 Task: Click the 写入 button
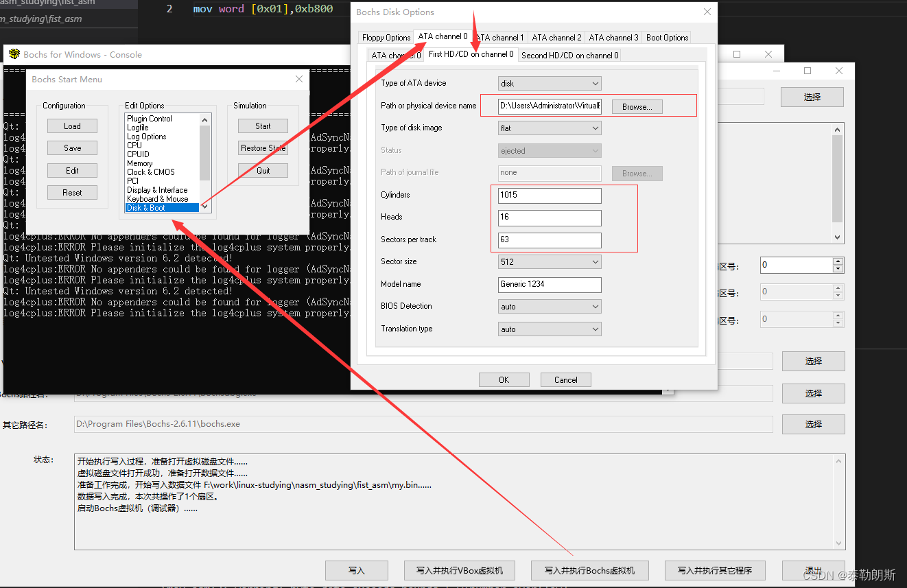tap(357, 570)
